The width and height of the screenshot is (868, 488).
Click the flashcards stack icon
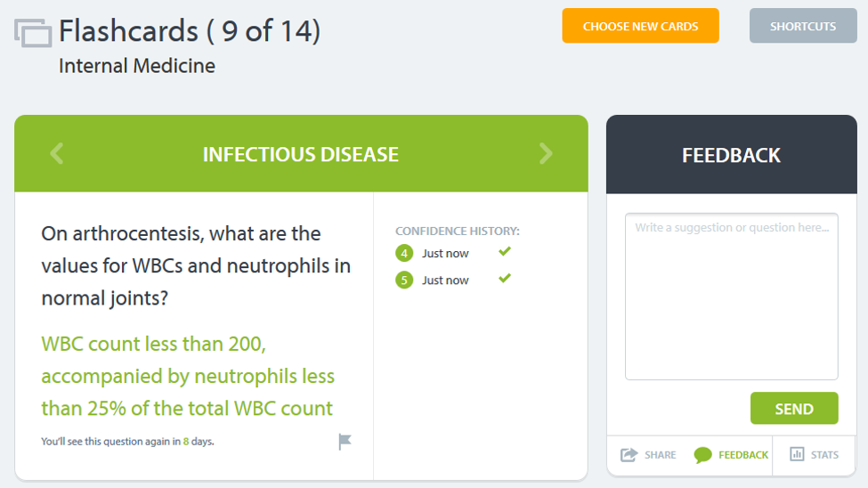(33, 33)
